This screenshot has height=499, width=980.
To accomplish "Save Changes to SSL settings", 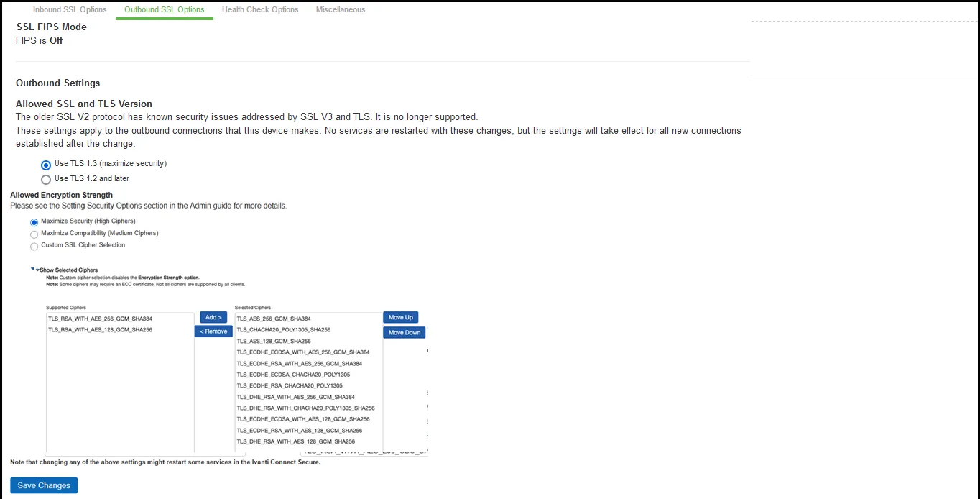I will [44, 485].
